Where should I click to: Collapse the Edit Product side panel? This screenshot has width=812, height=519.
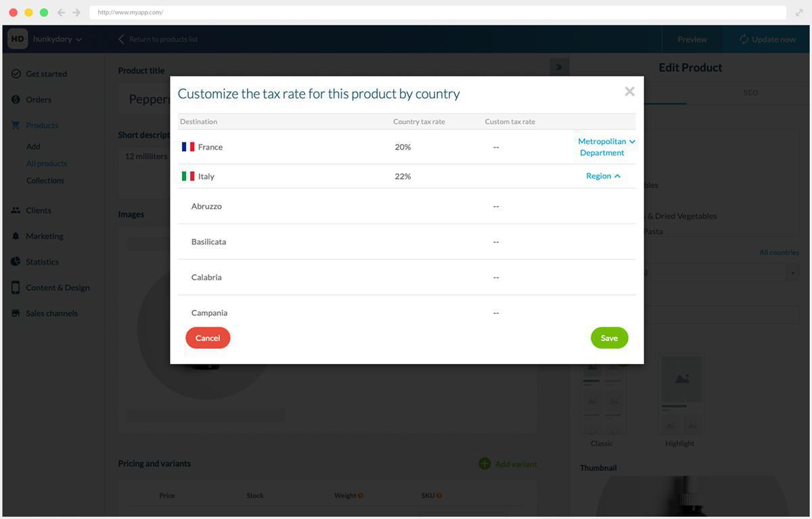[559, 67]
